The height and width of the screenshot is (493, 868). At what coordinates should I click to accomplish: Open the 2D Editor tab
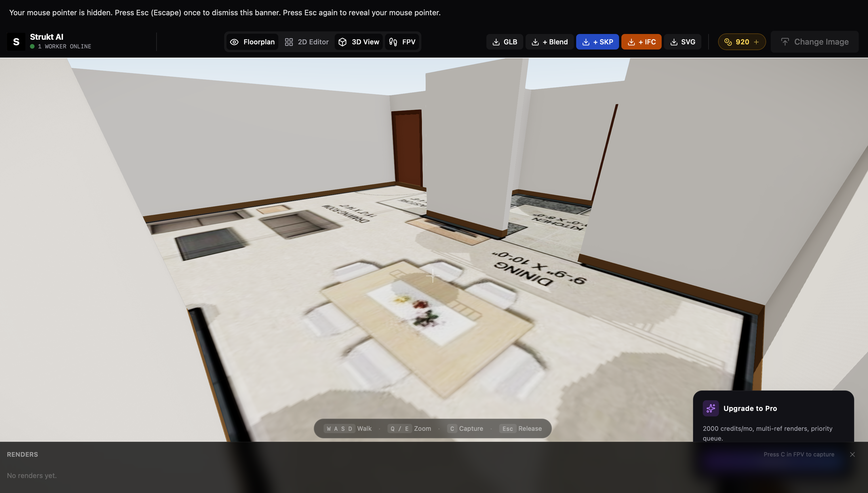pyautogui.click(x=307, y=42)
